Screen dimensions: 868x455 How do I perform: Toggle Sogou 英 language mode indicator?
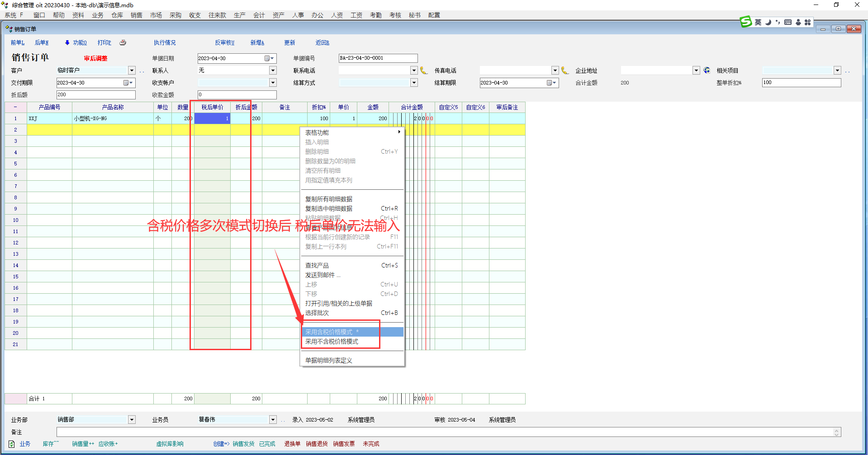click(758, 22)
